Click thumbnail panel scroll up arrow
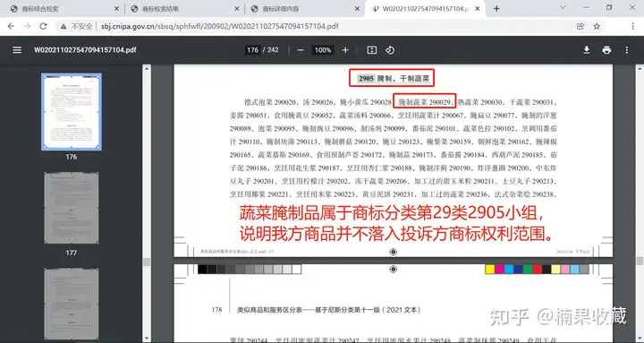The image size is (644, 343). coord(147,69)
